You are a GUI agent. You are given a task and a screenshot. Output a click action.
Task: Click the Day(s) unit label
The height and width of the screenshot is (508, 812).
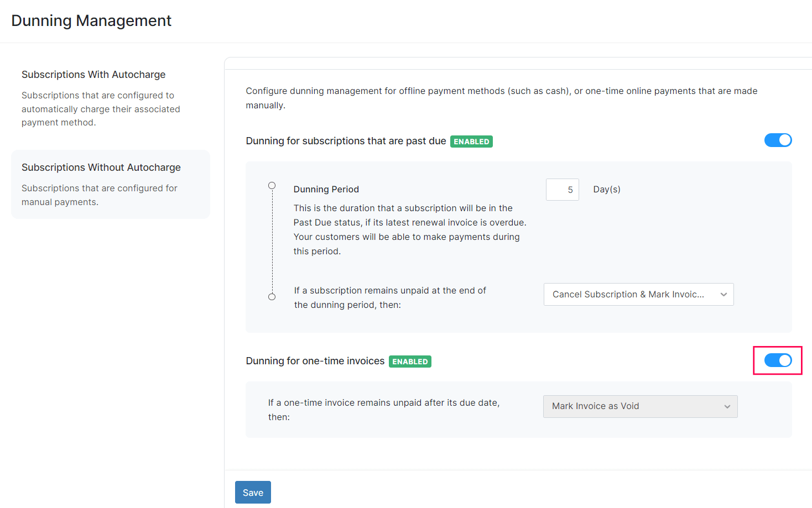[x=606, y=190]
